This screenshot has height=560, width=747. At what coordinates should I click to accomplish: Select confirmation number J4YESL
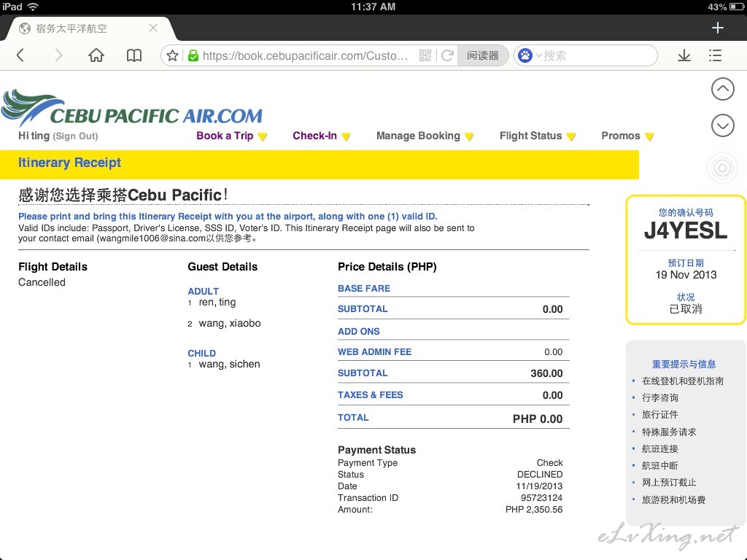(x=686, y=230)
